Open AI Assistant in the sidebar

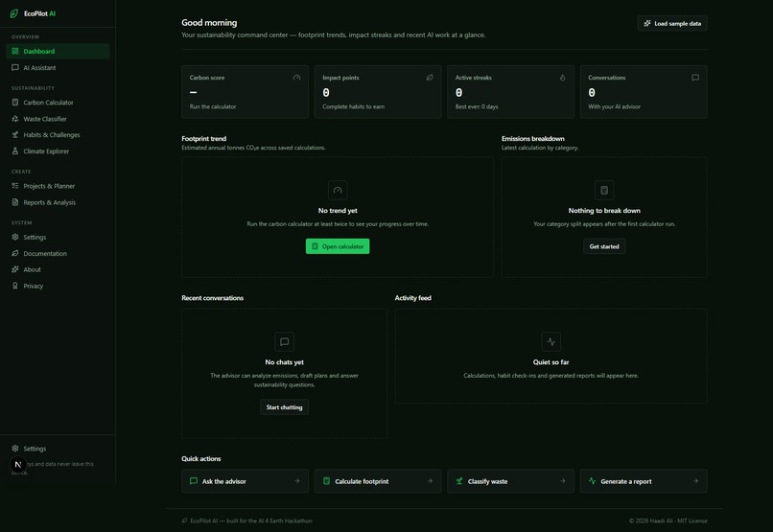click(x=58, y=67)
